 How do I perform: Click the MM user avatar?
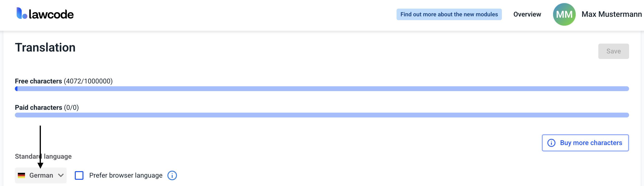(564, 14)
